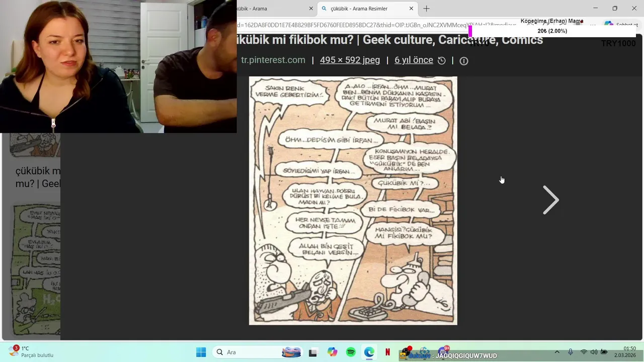
Task: Click the search highlight image in taskbar search
Action: [291, 352]
